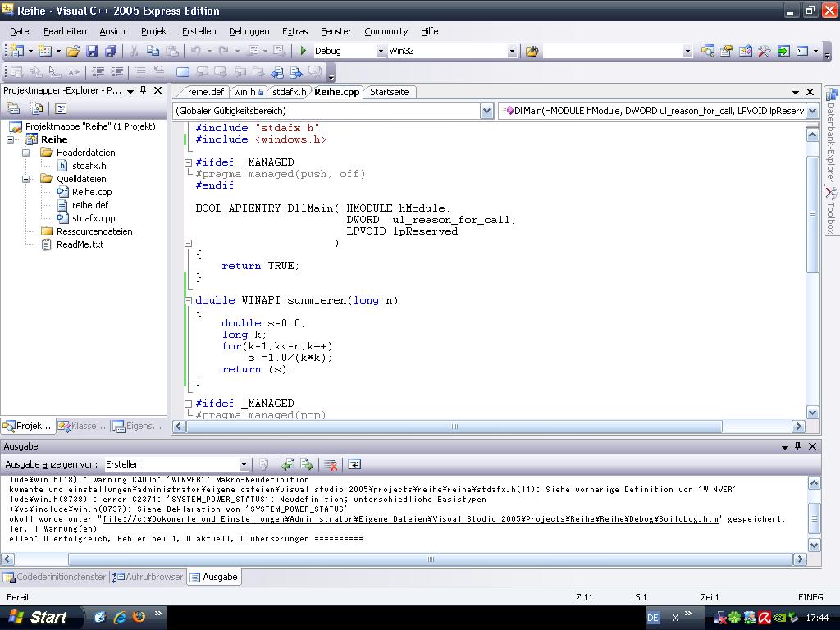Click the Open File folder icon
Image resolution: width=840 pixels, height=630 pixels.
coord(73,51)
